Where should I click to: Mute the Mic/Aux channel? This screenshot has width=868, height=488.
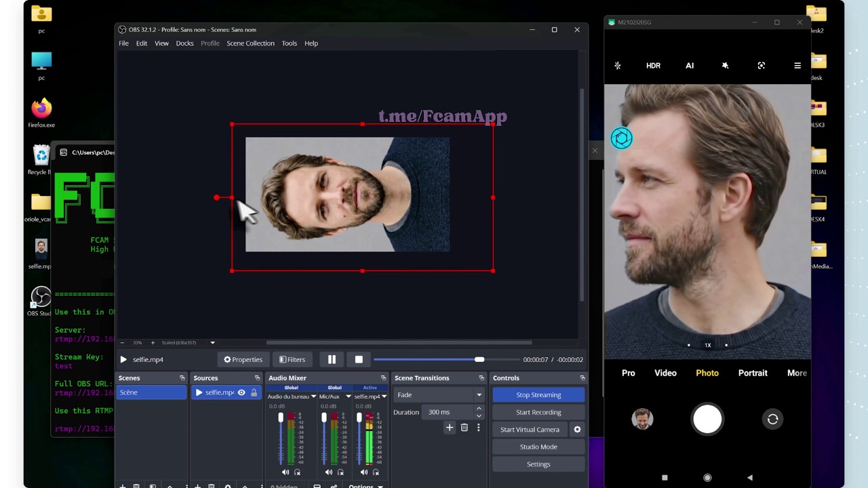[x=328, y=472]
